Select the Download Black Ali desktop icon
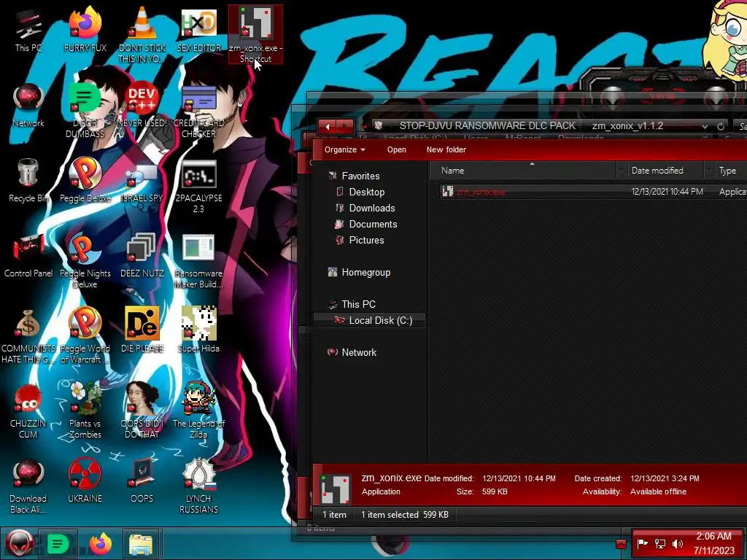The width and height of the screenshot is (747, 560). point(28,486)
